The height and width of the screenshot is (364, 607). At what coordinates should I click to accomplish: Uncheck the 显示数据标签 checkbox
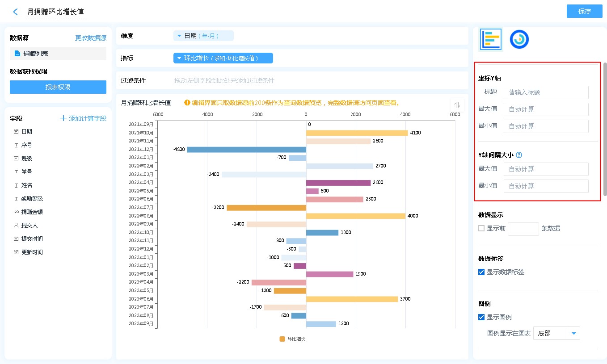click(481, 272)
